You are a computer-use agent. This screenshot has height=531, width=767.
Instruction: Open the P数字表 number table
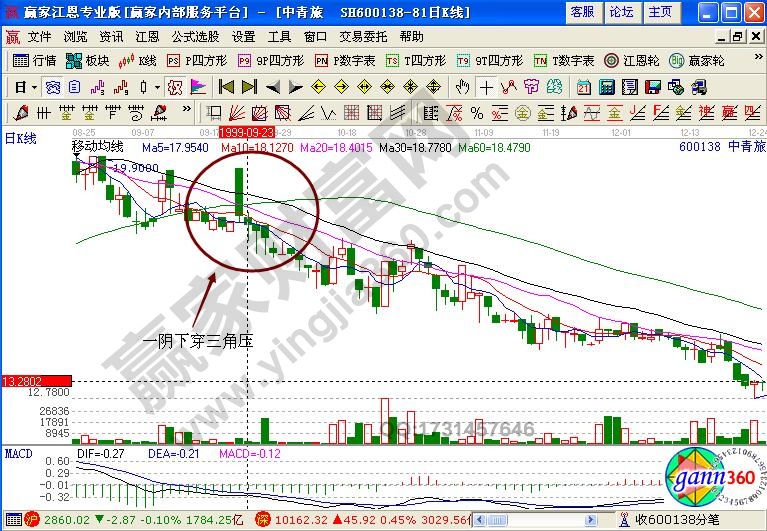345,60
